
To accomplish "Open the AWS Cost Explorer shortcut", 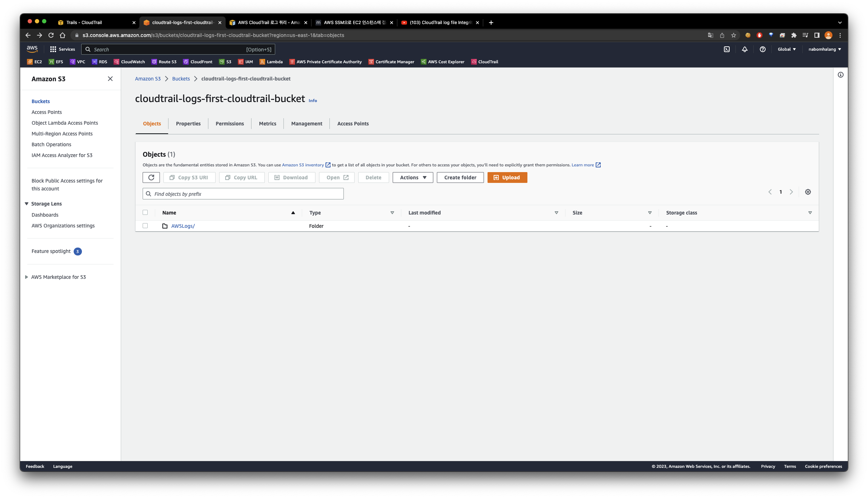I will pos(443,62).
